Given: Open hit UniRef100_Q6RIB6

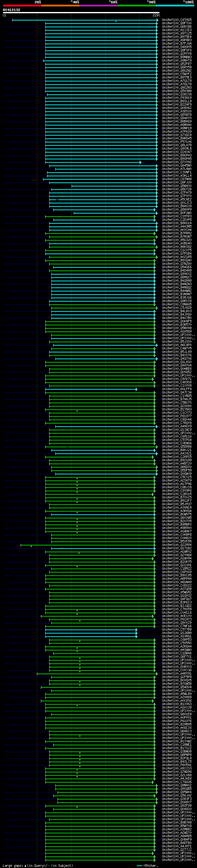Looking at the screenshot, I should point(177,26).
